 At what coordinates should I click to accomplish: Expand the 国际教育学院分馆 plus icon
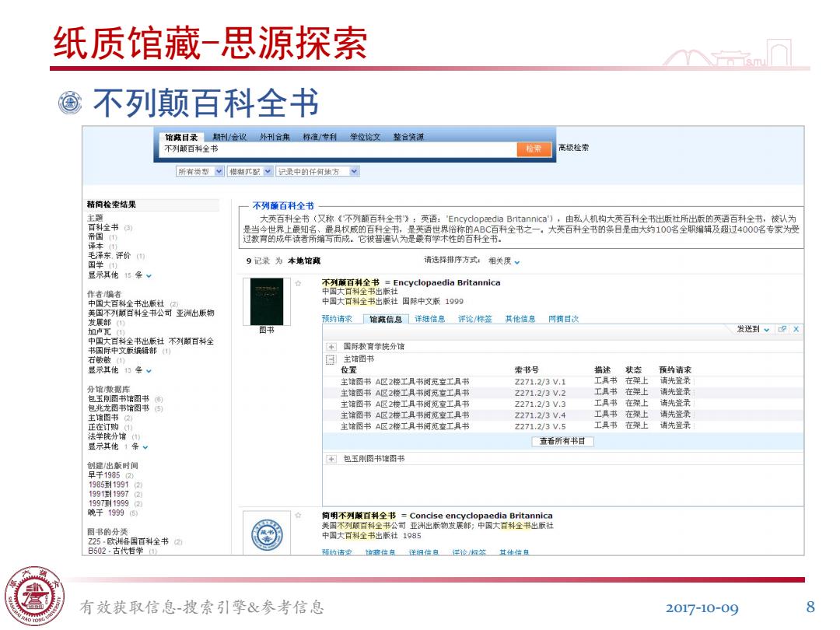tap(331, 347)
